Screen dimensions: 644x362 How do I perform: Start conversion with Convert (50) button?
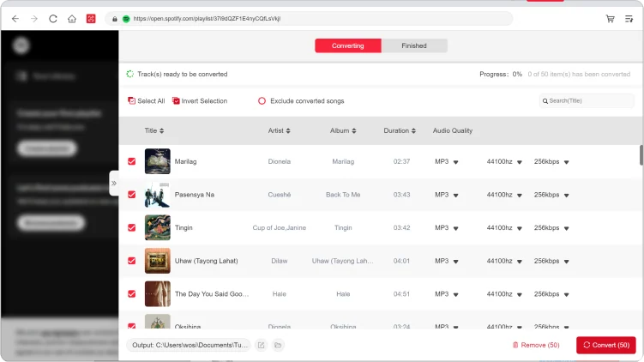point(605,345)
